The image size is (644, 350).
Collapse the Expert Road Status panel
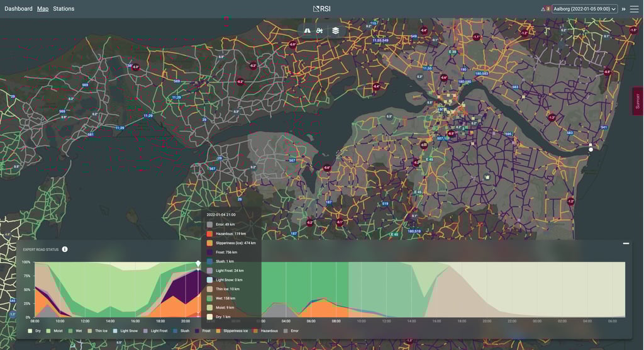click(626, 244)
